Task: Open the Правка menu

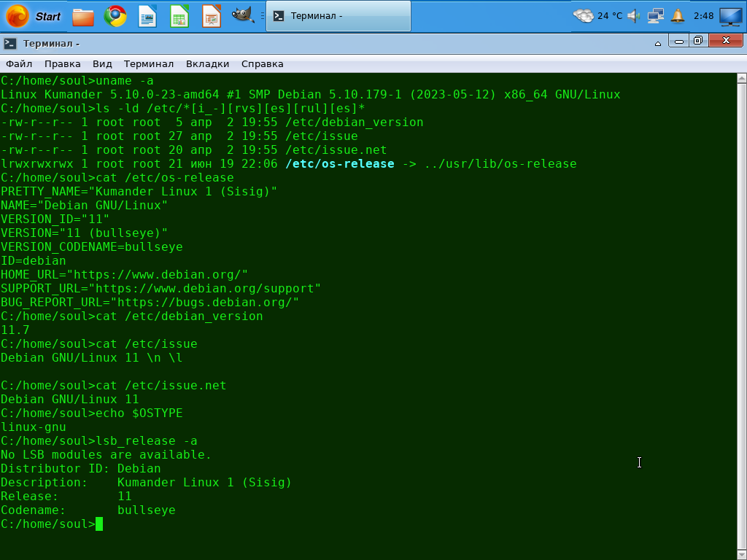Action: (63, 64)
